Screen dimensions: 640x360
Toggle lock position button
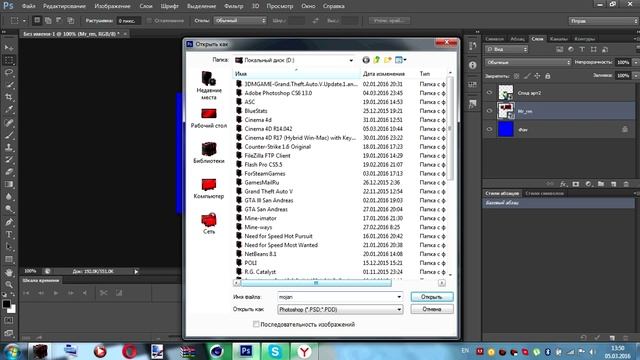[537, 76]
